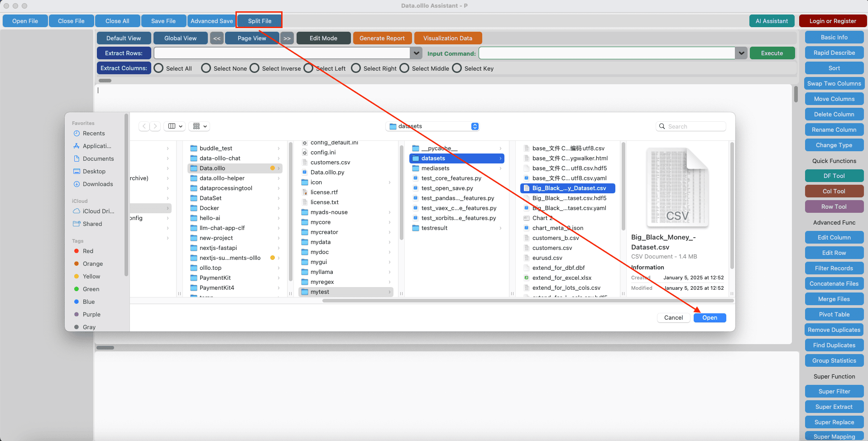Click Open to load Big_Black_Money_Dataset.csv
This screenshot has height=441, width=868.
[709, 317]
